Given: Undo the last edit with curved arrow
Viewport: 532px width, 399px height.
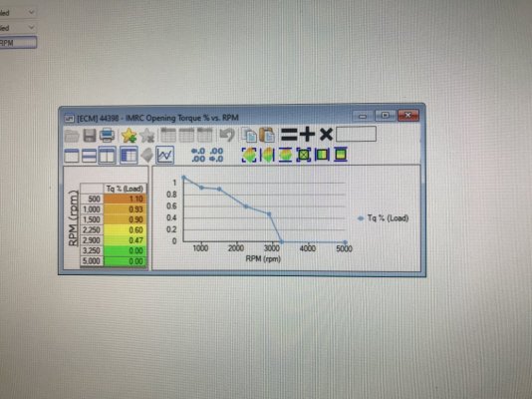Looking at the screenshot, I should (x=227, y=135).
